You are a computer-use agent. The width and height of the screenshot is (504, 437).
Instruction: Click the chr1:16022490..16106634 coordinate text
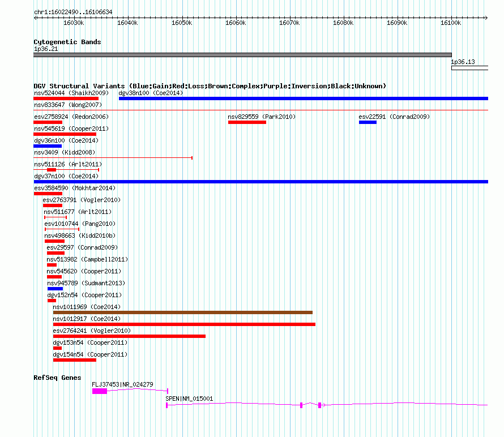pyautogui.click(x=73, y=12)
